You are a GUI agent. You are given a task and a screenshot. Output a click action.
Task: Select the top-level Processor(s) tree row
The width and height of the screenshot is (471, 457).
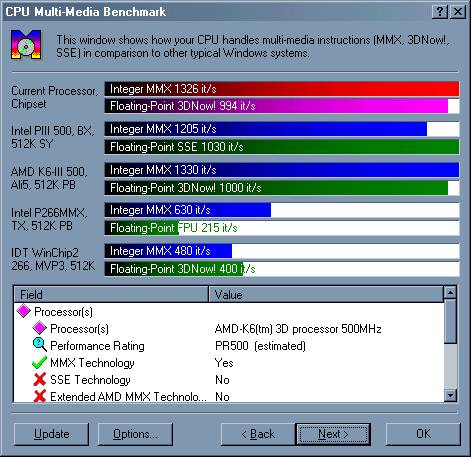(x=63, y=312)
